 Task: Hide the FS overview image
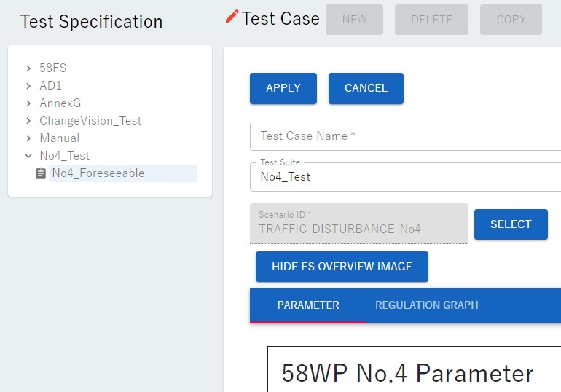[342, 267]
